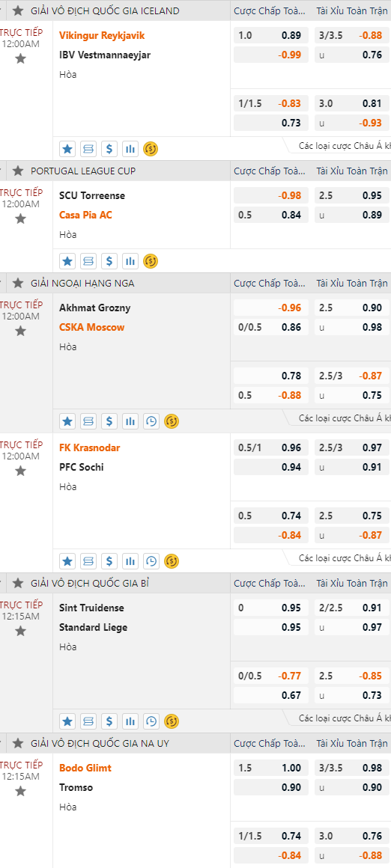Image resolution: width=391 pixels, height=868 pixels.
Task: Click the blue star icon under Vikingur Reykjavik match
Action: [67, 149]
